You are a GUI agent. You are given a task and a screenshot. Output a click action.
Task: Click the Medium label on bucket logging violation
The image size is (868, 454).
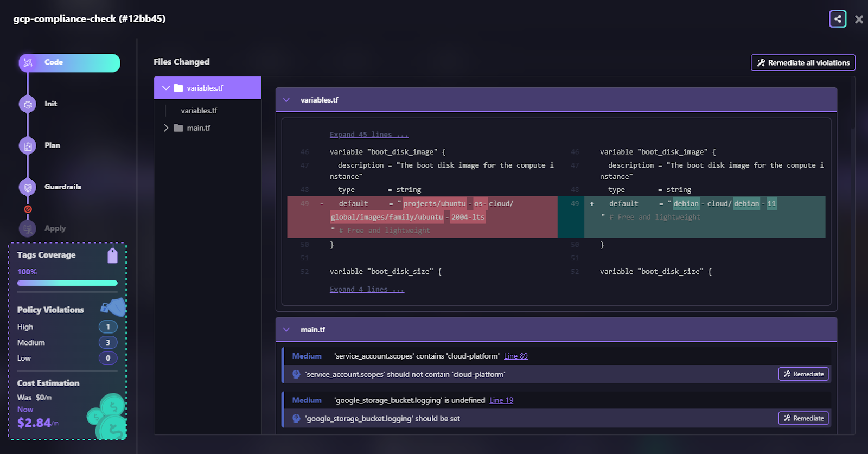point(307,400)
